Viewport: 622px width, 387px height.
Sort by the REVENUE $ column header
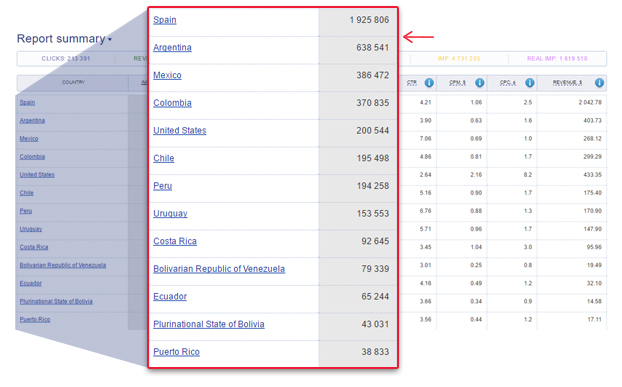pyautogui.click(x=568, y=82)
